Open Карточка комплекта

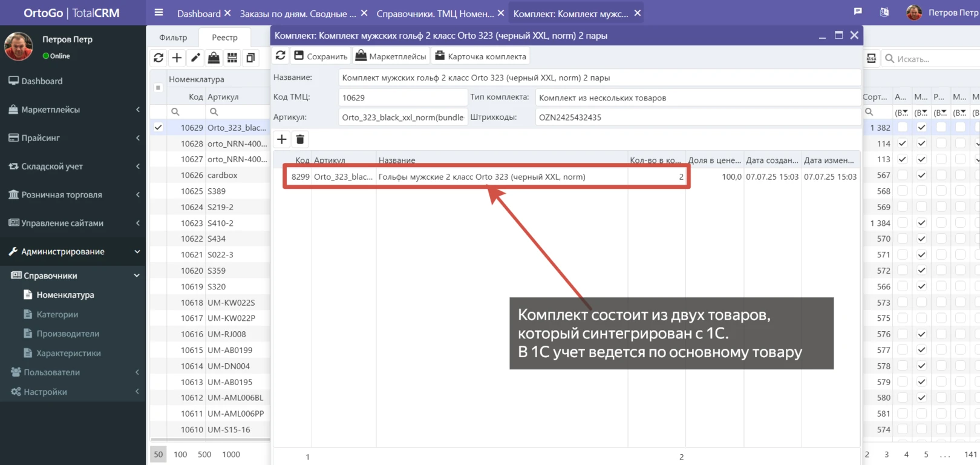(x=480, y=56)
